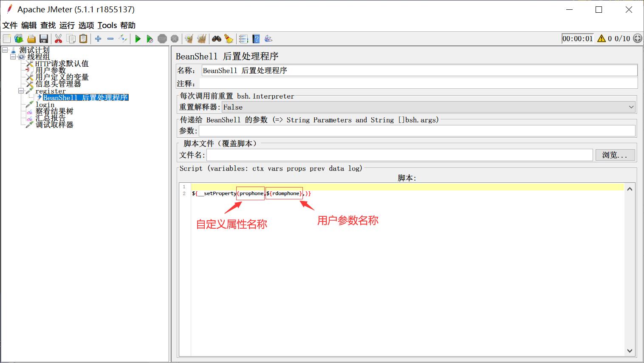This screenshot has height=363, width=644.
Task: Collapse the register sampler node
Action: point(21,91)
